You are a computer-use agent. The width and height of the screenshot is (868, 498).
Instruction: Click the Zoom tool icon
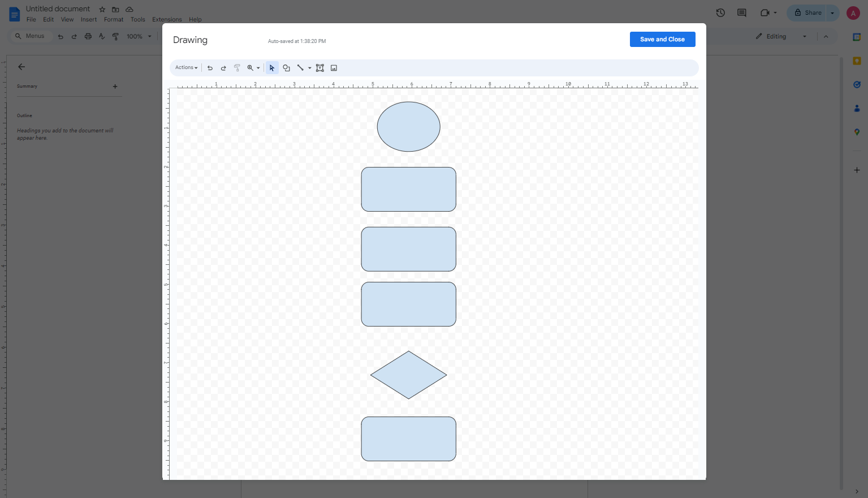click(x=251, y=67)
